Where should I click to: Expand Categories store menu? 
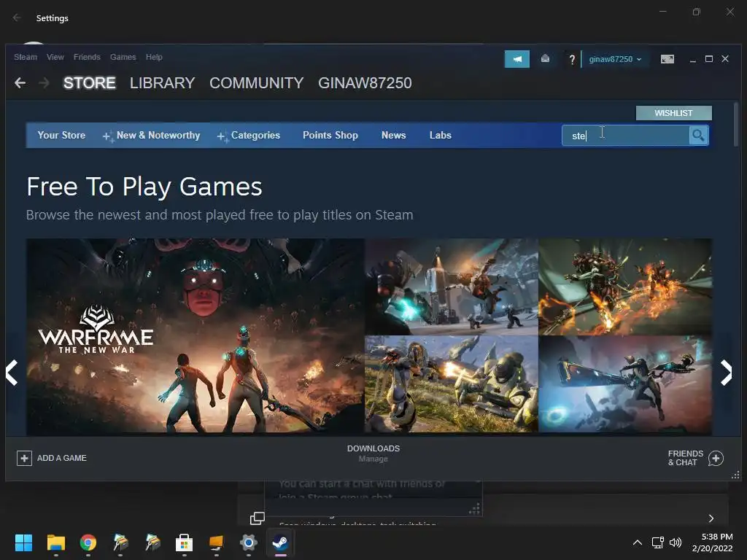coord(249,135)
